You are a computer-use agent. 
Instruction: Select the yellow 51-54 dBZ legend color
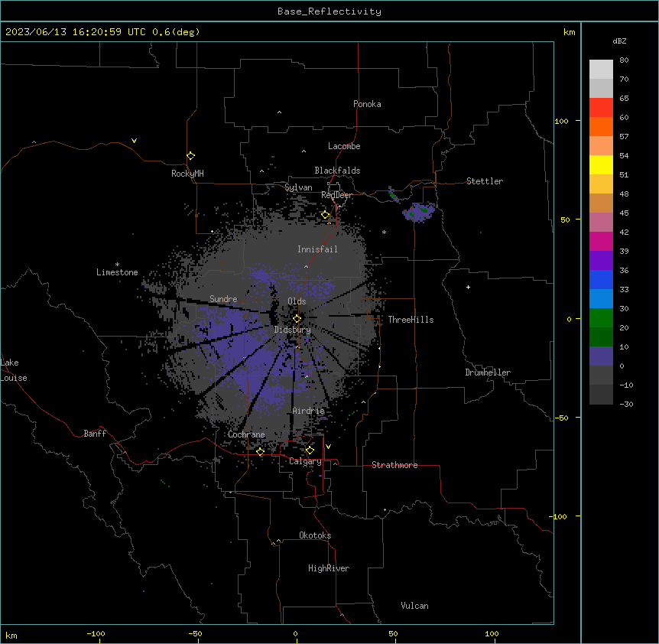pos(601,164)
